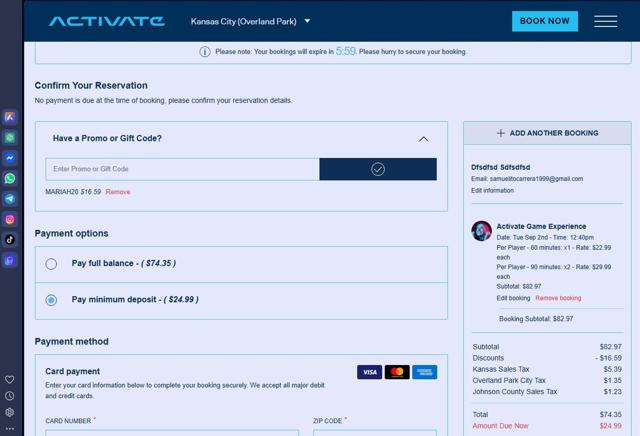The height and width of the screenshot is (436, 640).
Task: Open Telegram from the sidebar
Action: [x=10, y=199]
